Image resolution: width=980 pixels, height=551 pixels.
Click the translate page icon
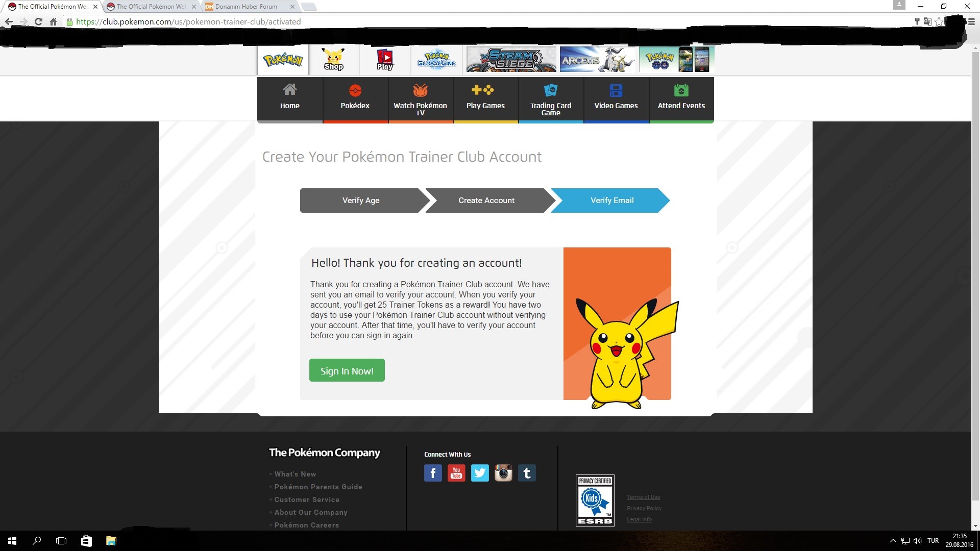pyautogui.click(x=927, y=22)
